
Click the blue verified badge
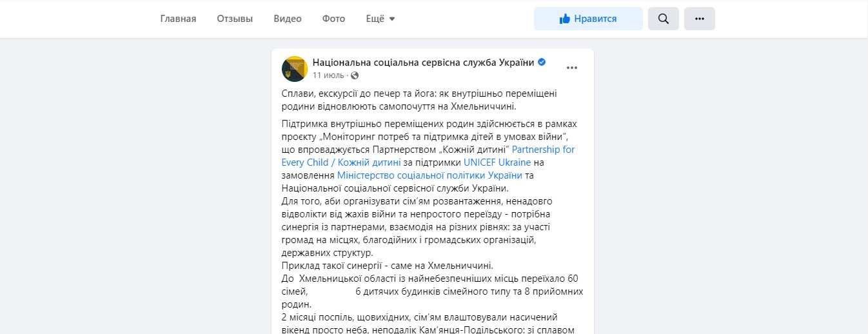point(542,63)
